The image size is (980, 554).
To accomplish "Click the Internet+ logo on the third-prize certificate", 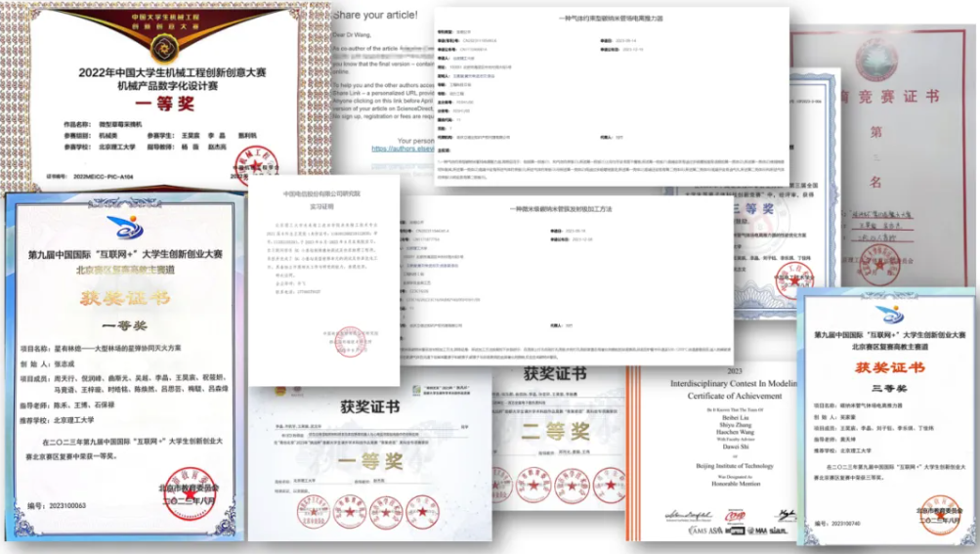I will coord(889,315).
